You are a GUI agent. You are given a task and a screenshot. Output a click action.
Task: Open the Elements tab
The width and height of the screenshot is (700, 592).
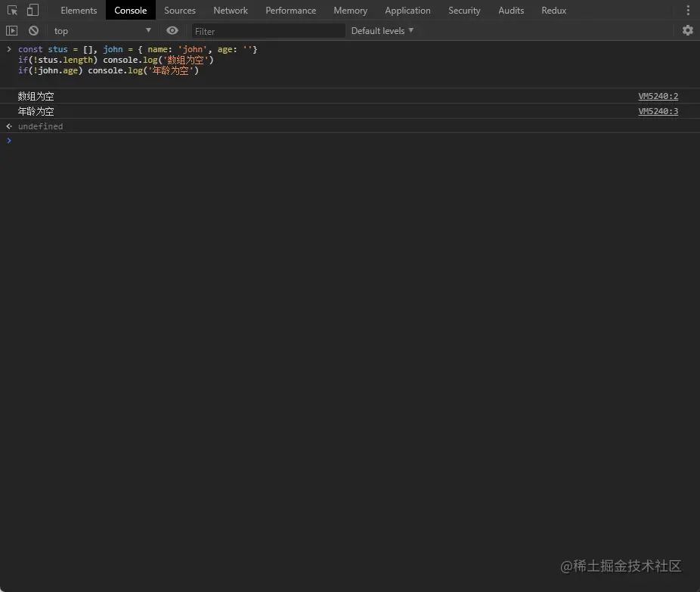(79, 11)
